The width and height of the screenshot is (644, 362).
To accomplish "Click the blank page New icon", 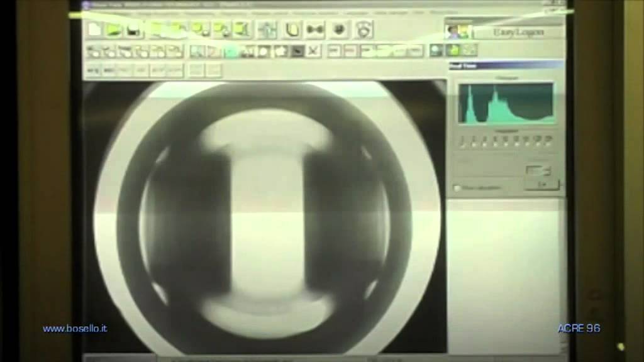I will 96,30.
